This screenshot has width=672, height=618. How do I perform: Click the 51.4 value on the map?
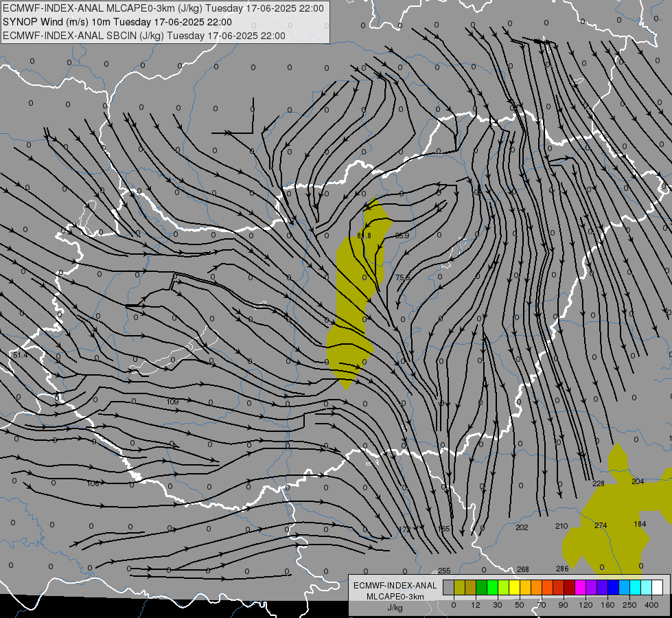pyautogui.click(x=20, y=355)
